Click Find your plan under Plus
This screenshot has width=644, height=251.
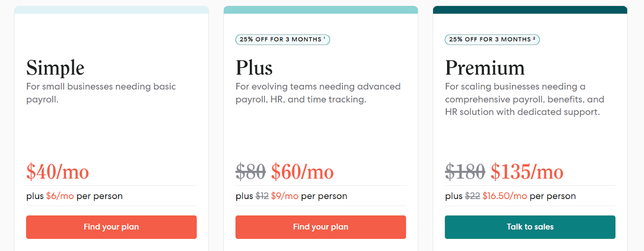click(320, 227)
